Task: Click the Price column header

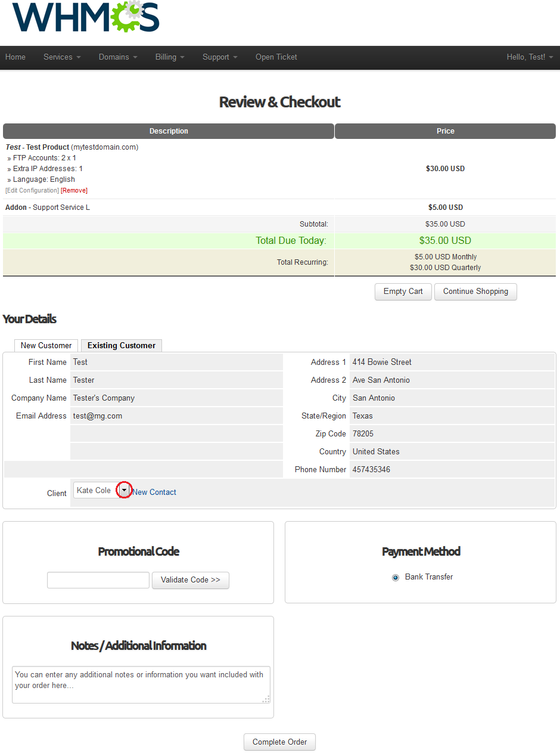Action: pyautogui.click(x=446, y=131)
